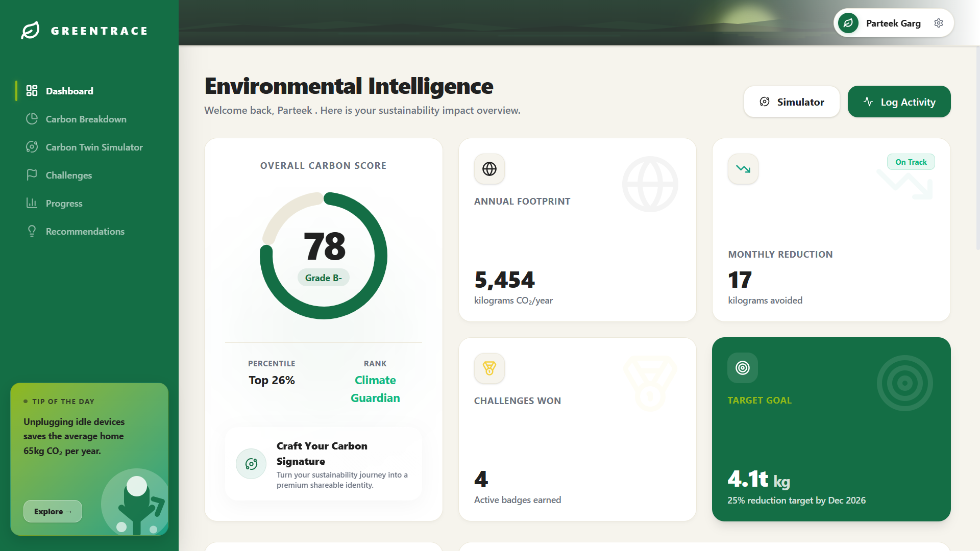
Task: Click the target icon on Target Goal
Action: click(x=743, y=368)
